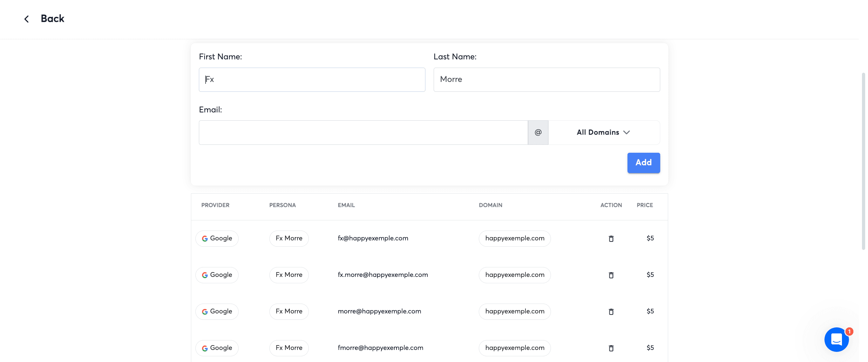This screenshot has height=362, width=868.
Task: Click the $5 price in fx@happyexemple.com row
Action: [x=650, y=238]
